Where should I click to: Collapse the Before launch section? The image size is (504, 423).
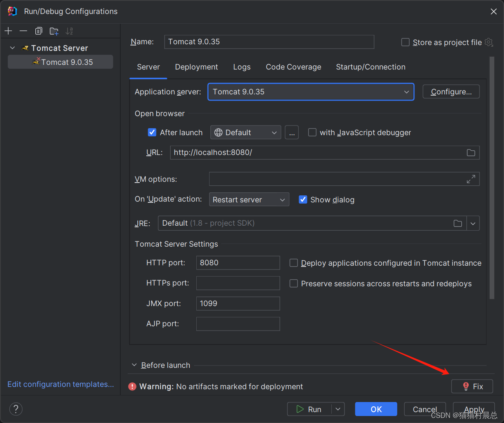pyautogui.click(x=134, y=365)
